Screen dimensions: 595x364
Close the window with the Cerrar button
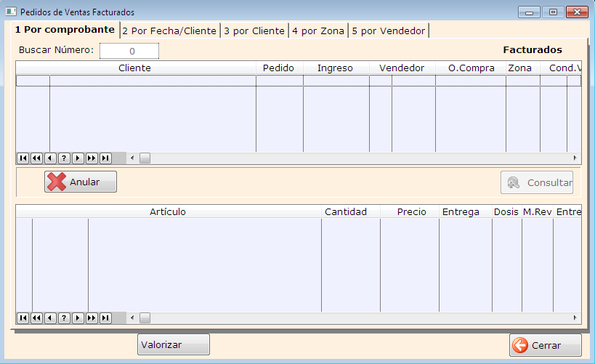tap(545, 345)
